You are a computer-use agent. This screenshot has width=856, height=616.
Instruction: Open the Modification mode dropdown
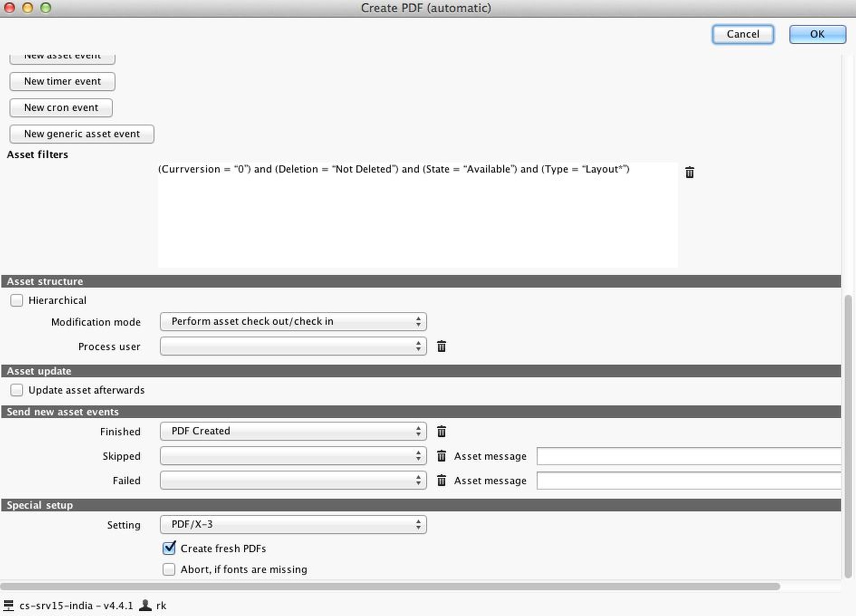tap(293, 321)
